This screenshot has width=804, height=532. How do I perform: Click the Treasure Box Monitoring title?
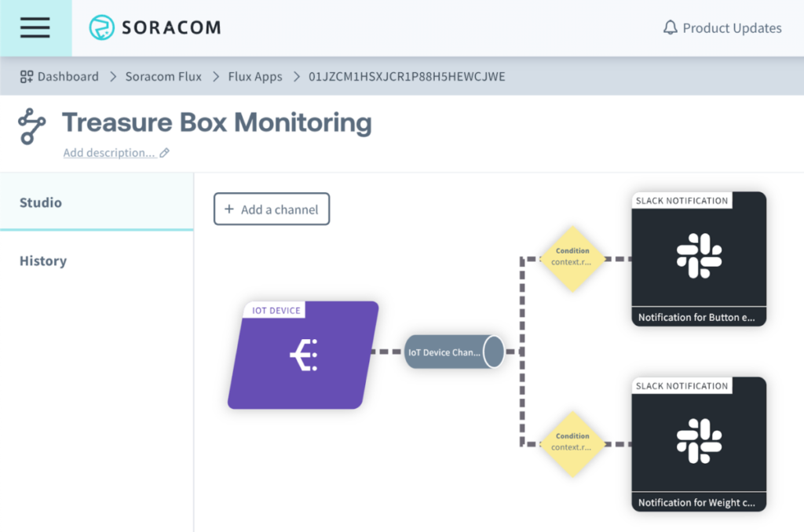click(217, 122)
